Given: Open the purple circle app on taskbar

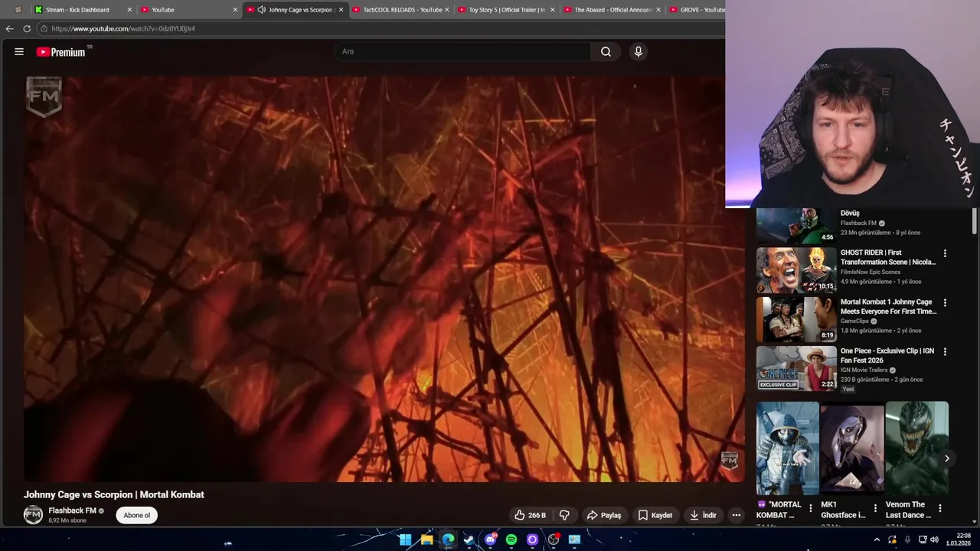Looking at the screenshot, I should tap(532, 540).
